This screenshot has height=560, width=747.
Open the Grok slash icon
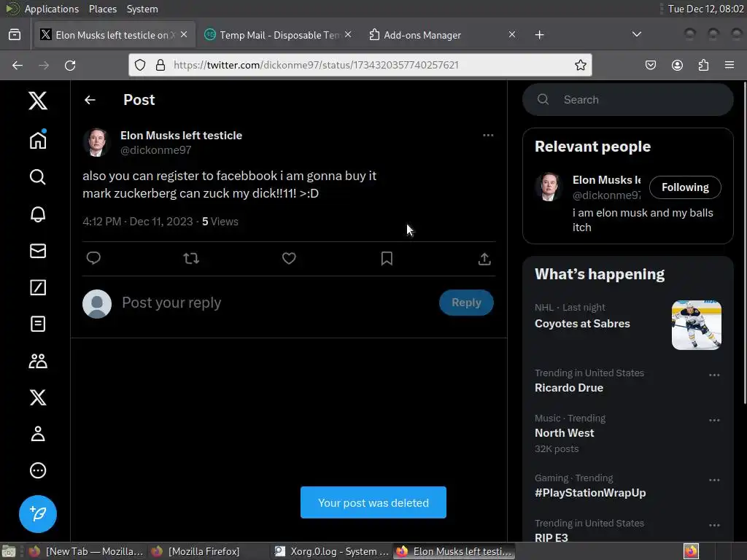pos(38,287)
